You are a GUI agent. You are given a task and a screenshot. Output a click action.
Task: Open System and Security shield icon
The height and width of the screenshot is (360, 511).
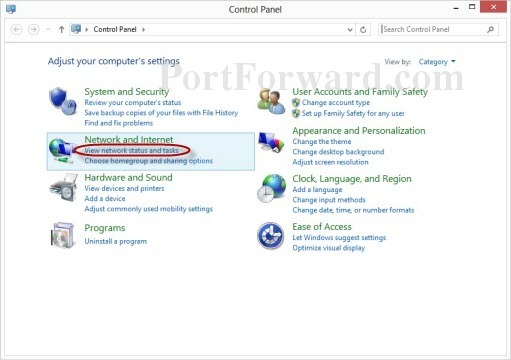pyautogui.click(x=63, y=101)
